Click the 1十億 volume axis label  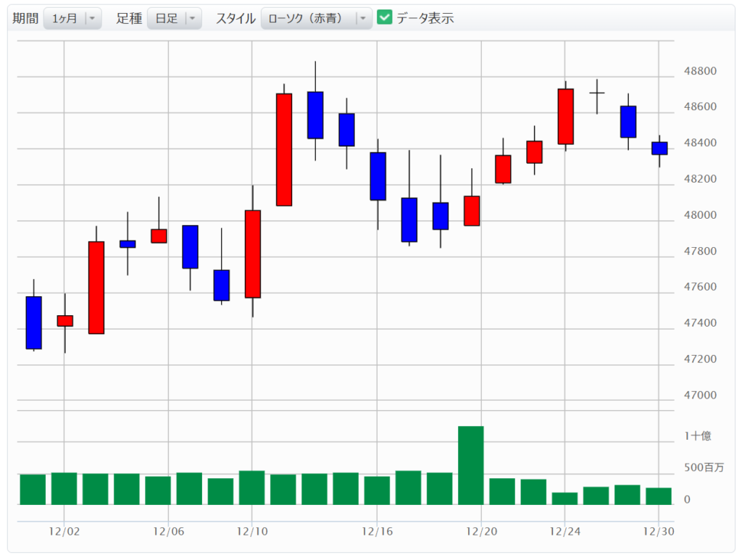(x=698, y=436)
